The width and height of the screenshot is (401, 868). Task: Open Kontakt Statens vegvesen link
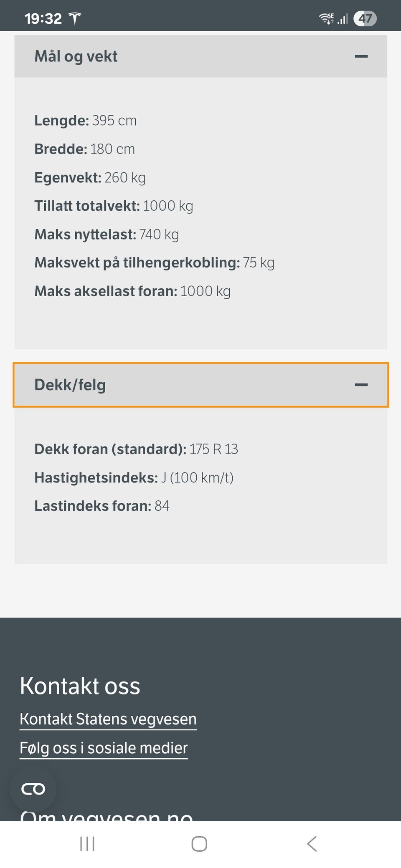point(108,719)
